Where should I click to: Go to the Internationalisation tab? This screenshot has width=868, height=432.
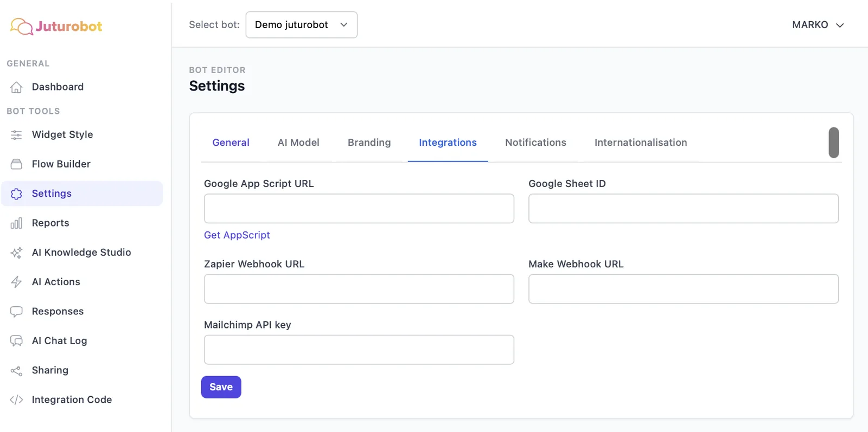[x=641, y=143]
